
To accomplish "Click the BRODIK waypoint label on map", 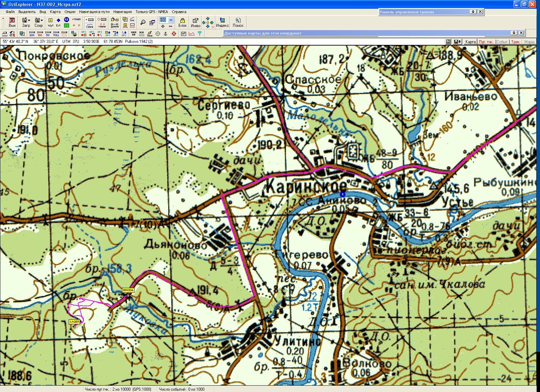I will click(x=128, y=290).
